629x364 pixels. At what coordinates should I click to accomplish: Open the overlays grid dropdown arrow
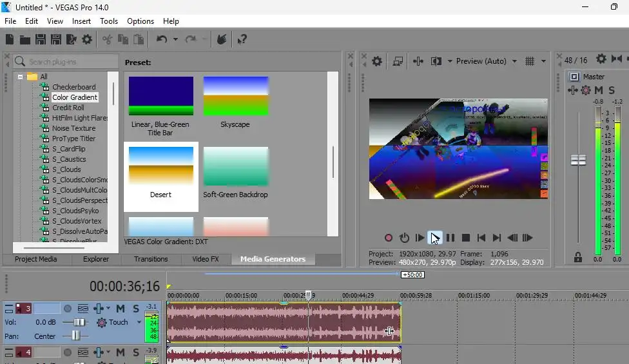(543, 61)
